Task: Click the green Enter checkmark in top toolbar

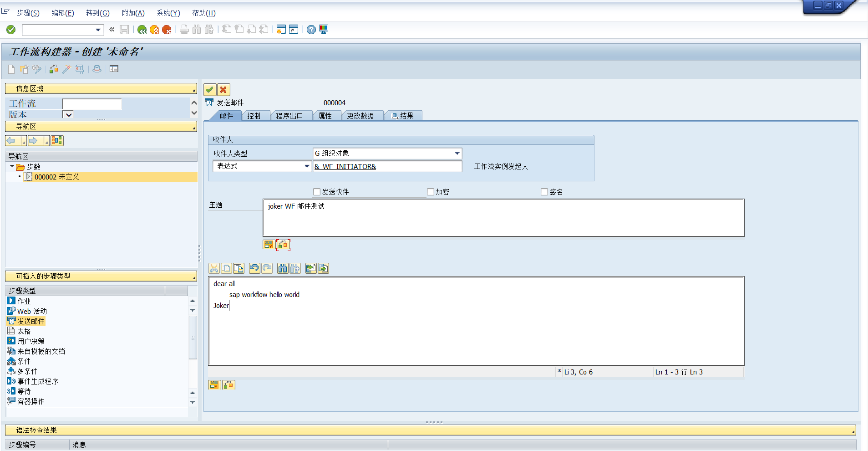Action: [x=11, y=30]
